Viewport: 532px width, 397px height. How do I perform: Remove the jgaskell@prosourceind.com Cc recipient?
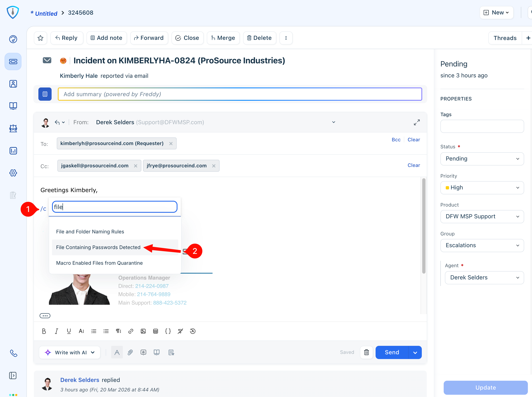coord(136,166)
